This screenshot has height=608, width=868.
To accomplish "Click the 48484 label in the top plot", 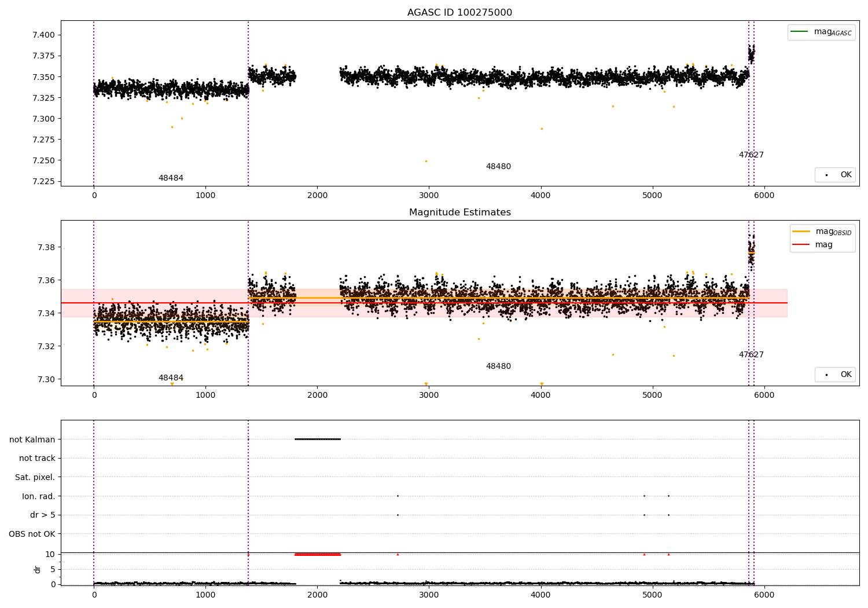I will point(171,178).
